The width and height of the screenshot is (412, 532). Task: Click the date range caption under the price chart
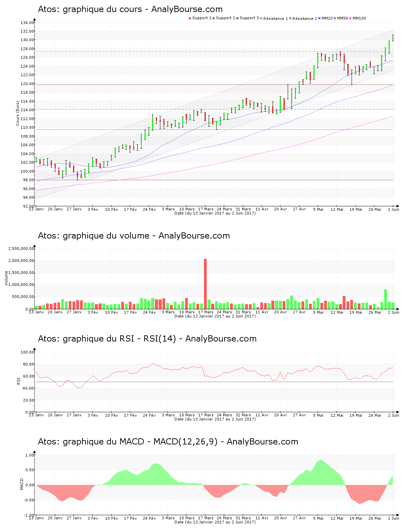[x=215, y=213]
